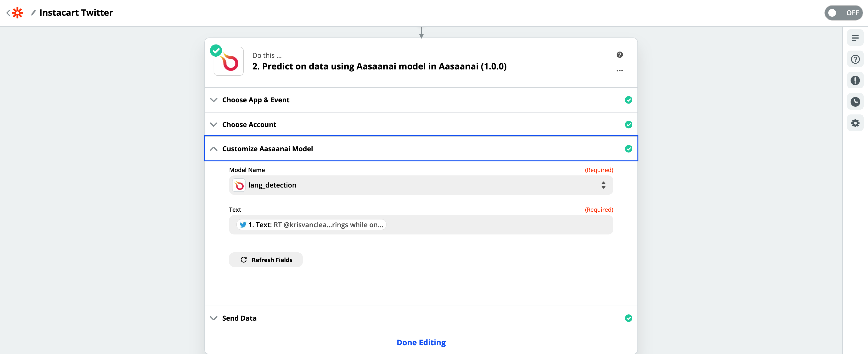The height and width of the screenshot is (354, 868).
Task: Expand the Choose Account section
Action: [421, 125]
